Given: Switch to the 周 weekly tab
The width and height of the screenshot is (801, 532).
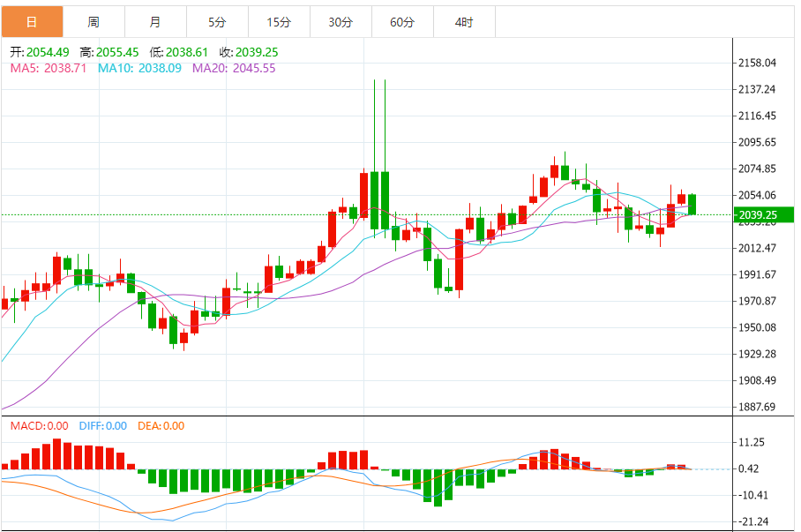Looking at the screenshot, I should coord(94,22).
